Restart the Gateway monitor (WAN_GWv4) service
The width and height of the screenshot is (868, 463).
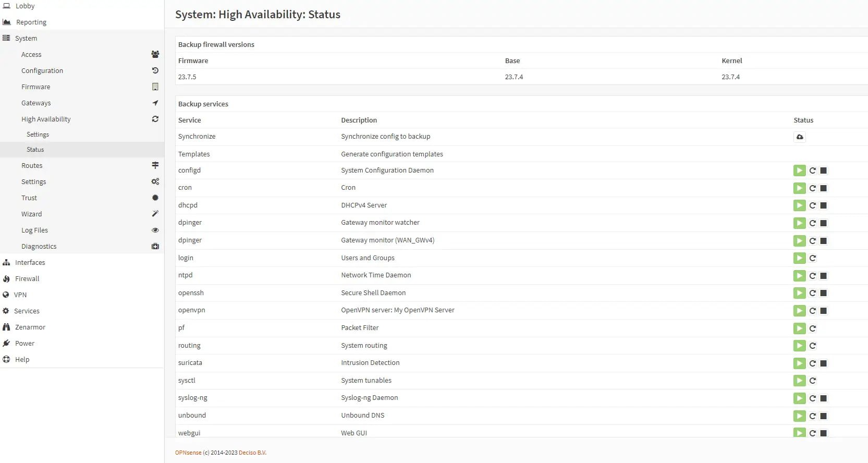click(812, 241)
